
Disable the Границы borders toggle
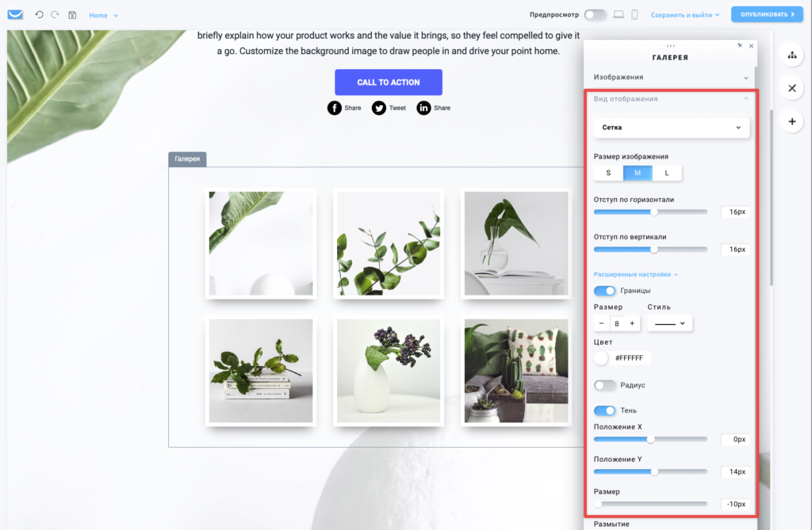[604, 291]
